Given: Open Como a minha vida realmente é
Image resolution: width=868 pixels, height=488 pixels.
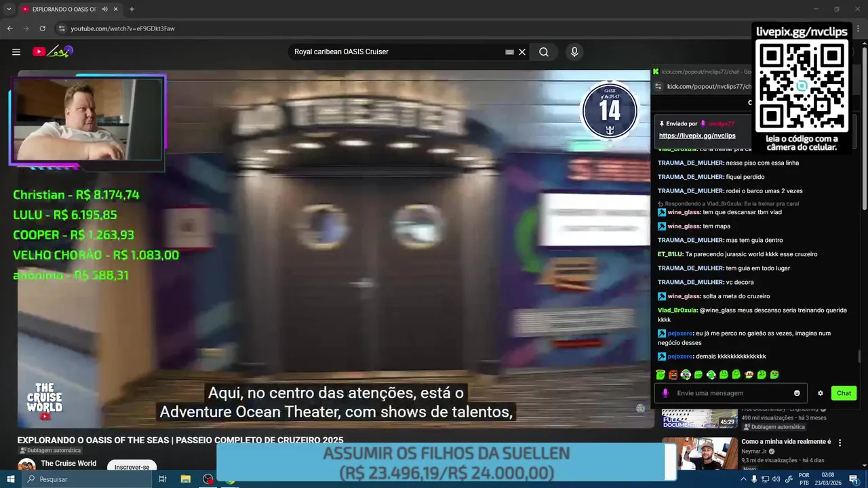Looking at the screenshot, I should [787, 441].
